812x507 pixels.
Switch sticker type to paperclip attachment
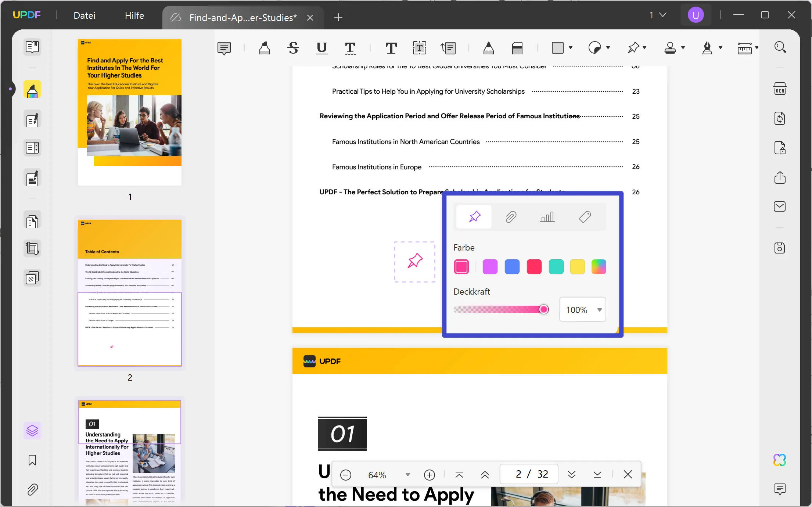tap(511, 217)
